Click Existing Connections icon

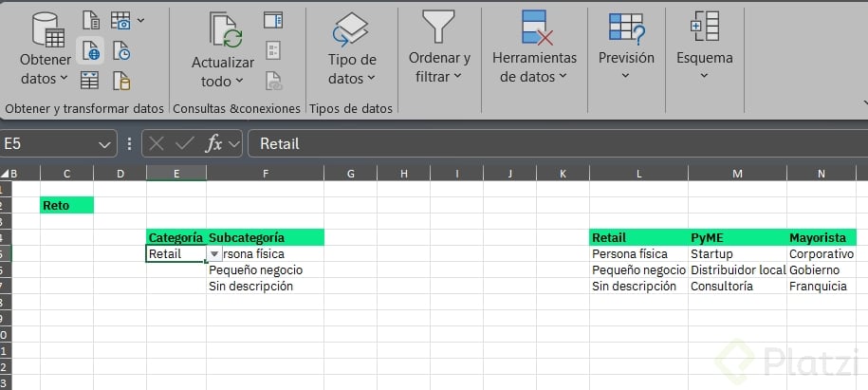(x=121, y=80)
